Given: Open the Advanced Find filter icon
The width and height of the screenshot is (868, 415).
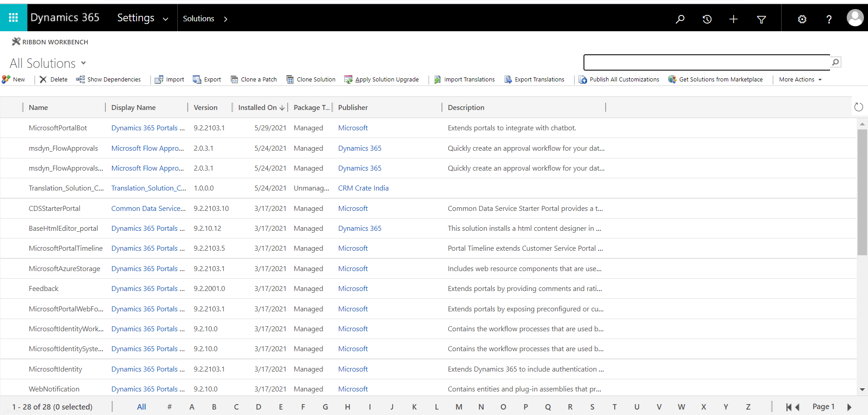Looking at the screenshot, I should pyautogui.click(x=761, y=19).
